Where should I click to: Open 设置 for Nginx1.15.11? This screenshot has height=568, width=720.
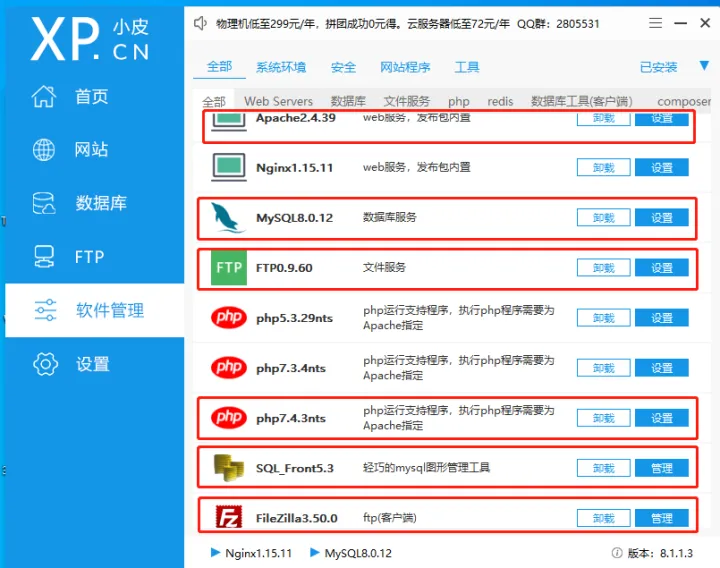click(662, 168)
